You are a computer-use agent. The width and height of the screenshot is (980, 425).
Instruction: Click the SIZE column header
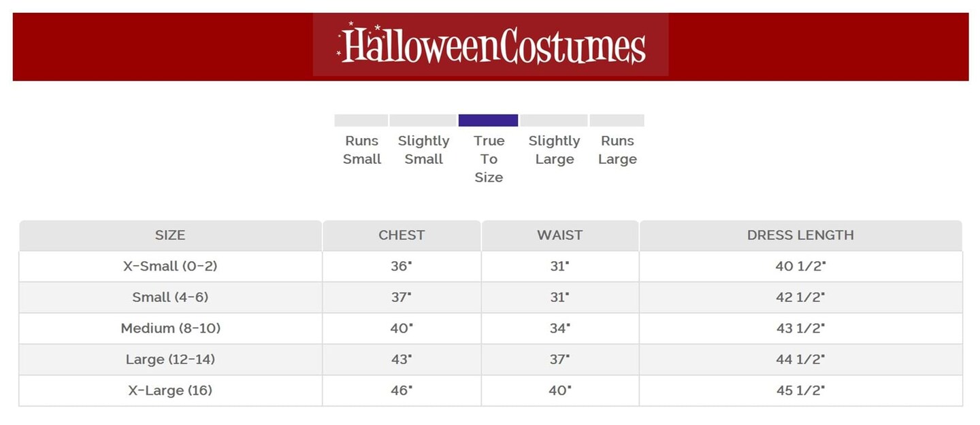coord(170,235)
